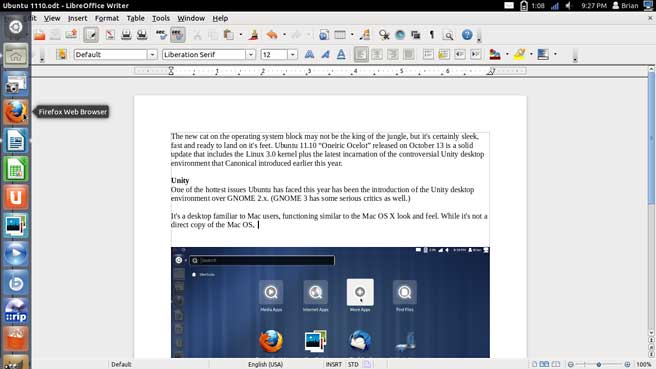Click the STD selection mode status

353,364
